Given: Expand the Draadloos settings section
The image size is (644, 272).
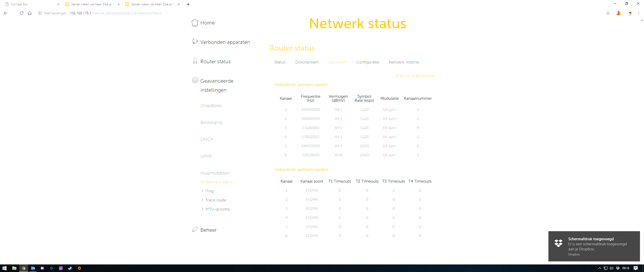Looking at the screenshot, I should coord(211,106).
